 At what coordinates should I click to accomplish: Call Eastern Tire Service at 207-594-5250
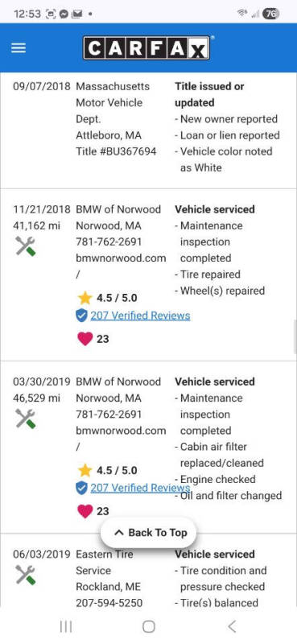[x=109, y=603]
